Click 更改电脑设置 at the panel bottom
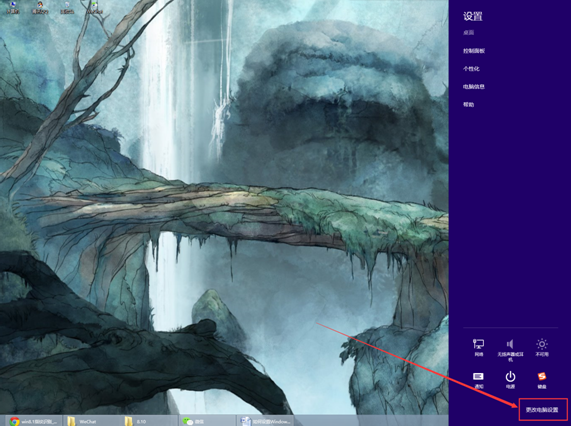571x426 pixels. click(x=542, y=410)
